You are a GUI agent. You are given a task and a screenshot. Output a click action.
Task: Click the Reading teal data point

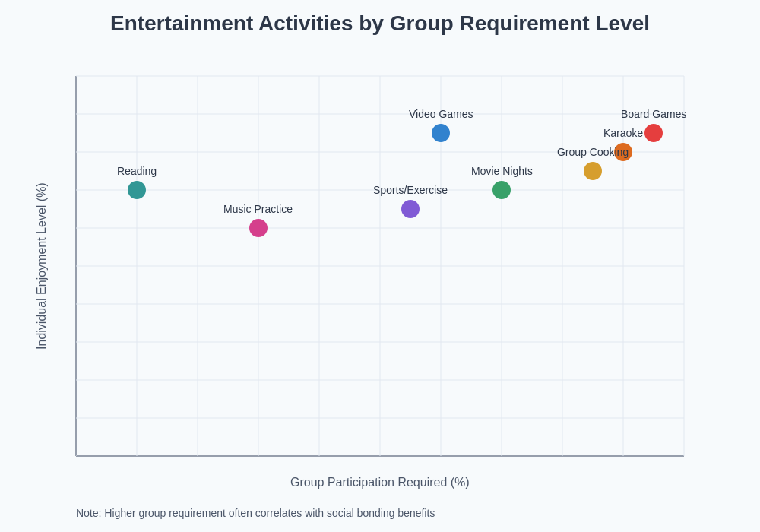(x=137, y=189)
